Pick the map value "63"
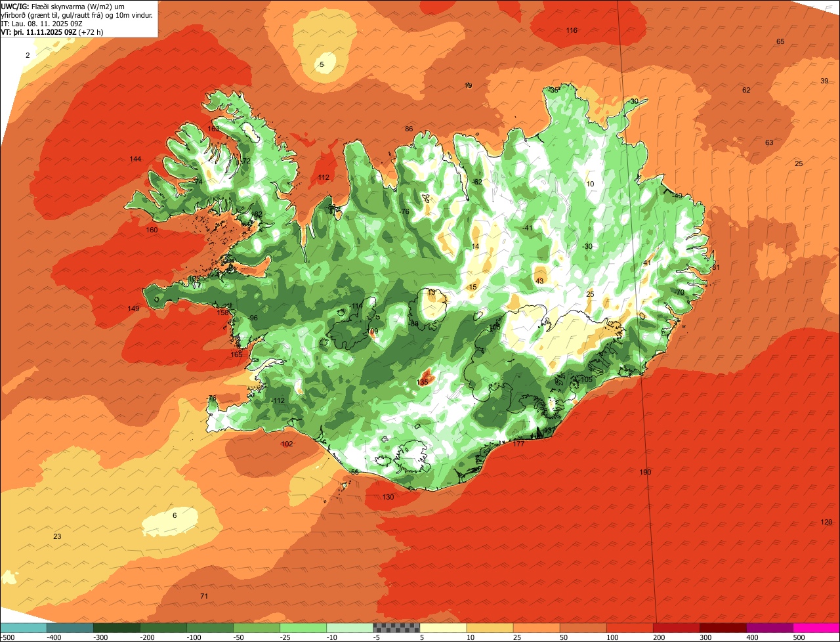Image resolution: width=840 pixels, height=642 pixels. tap(769, 142)
